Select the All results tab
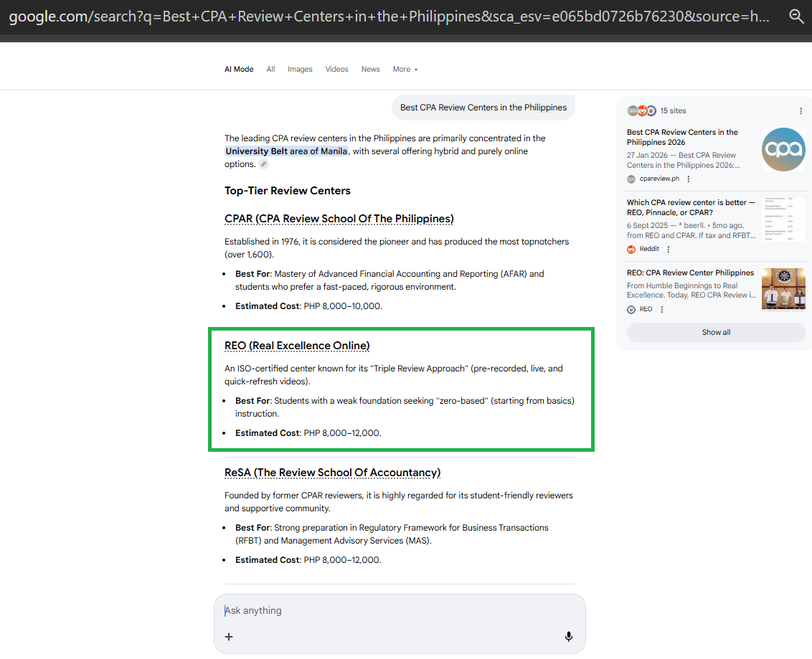Image resolution: width=812 pixels, height=659 pixels. coord(270,70)
